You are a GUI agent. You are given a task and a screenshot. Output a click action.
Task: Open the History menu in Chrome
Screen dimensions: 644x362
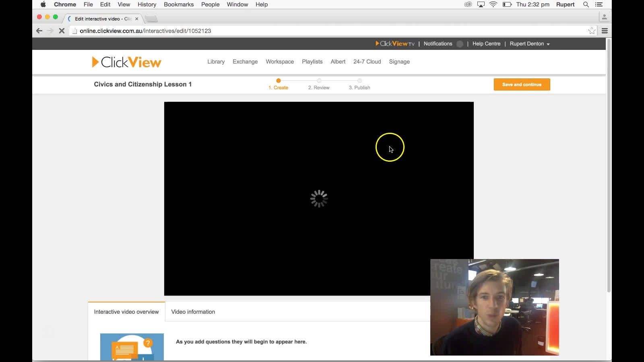[147, 4]
